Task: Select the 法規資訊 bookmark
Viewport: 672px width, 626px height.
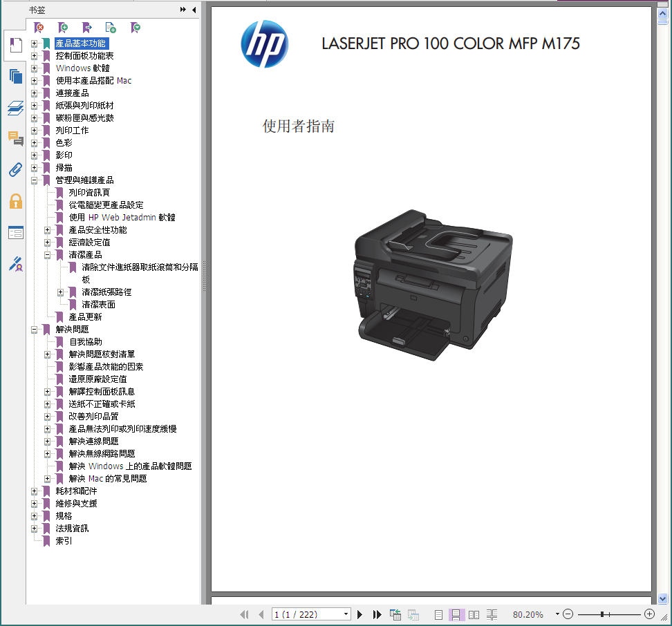Action: click(x=72, y=529)
